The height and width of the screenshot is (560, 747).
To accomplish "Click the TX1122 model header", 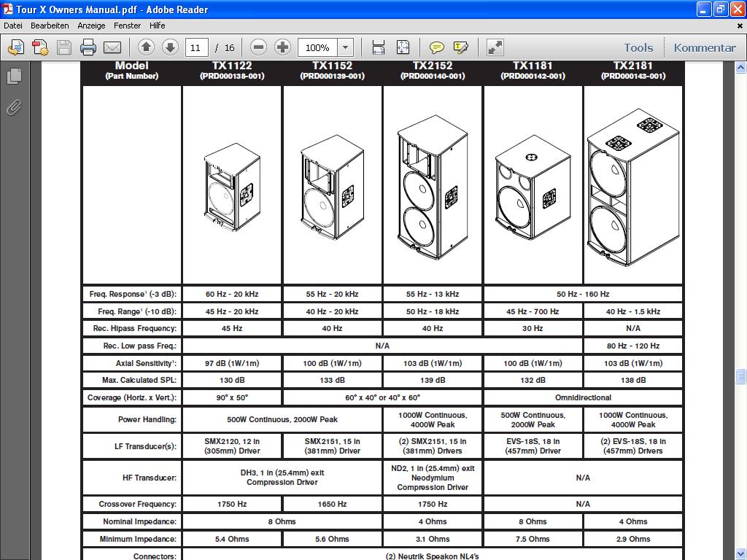I will coord(232,66).
